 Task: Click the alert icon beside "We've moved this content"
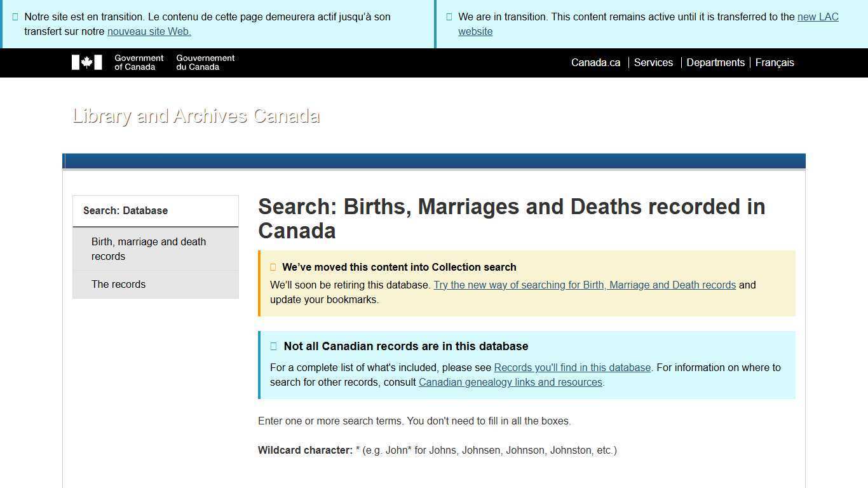pyautogui.click(x=273, y=267)
